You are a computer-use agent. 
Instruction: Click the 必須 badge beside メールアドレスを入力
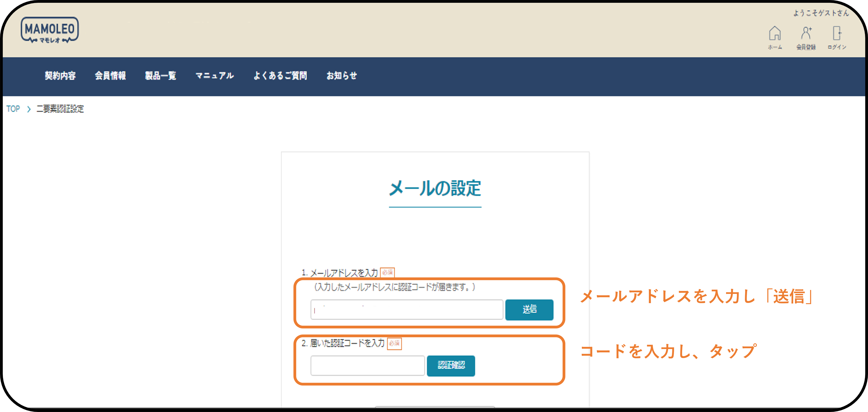tap(387, 272)
